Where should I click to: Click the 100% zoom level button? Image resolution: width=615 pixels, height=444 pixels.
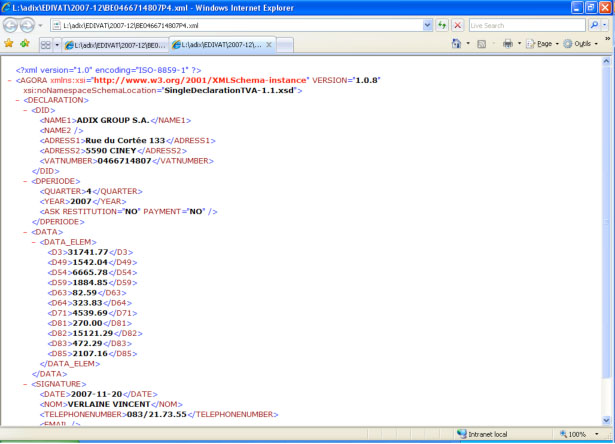click(573, 434)
